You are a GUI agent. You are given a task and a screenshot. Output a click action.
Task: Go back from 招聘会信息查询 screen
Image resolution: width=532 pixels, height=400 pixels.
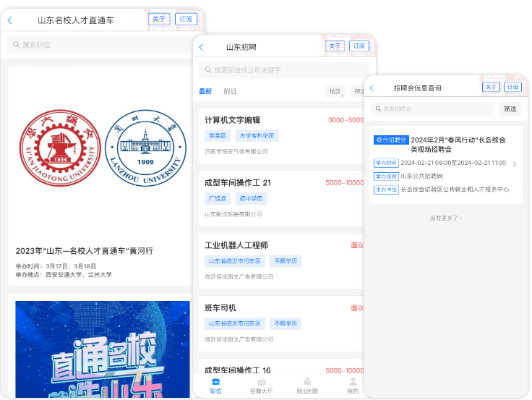click(372, 88)
